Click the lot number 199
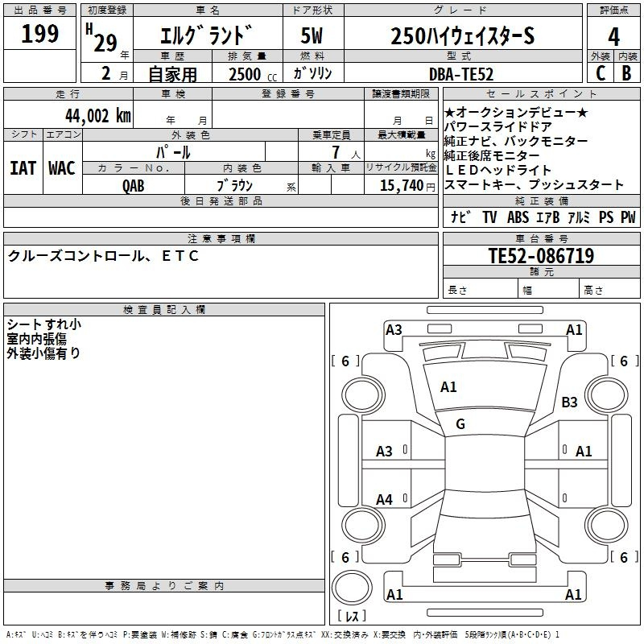The width and height of the screenshot is (644, 644). [x=39, y=33]
